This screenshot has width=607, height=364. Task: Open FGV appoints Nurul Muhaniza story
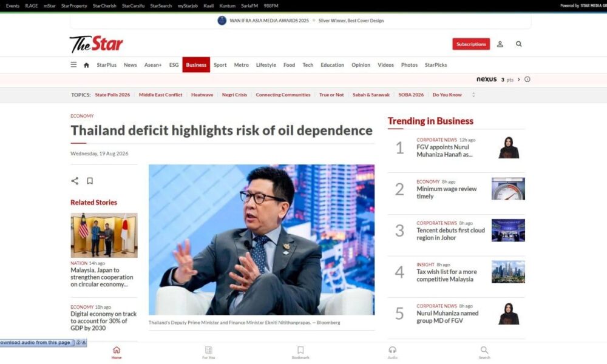tap(444, 151)
